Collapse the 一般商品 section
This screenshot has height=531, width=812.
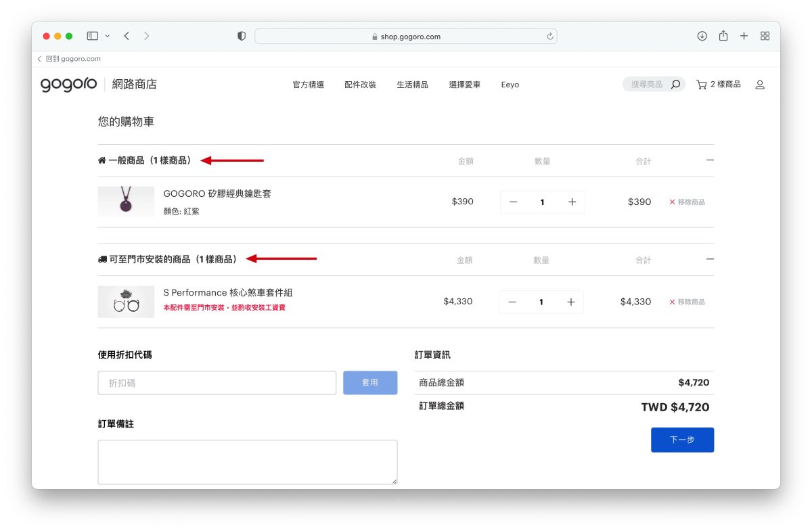coord(710,160)
